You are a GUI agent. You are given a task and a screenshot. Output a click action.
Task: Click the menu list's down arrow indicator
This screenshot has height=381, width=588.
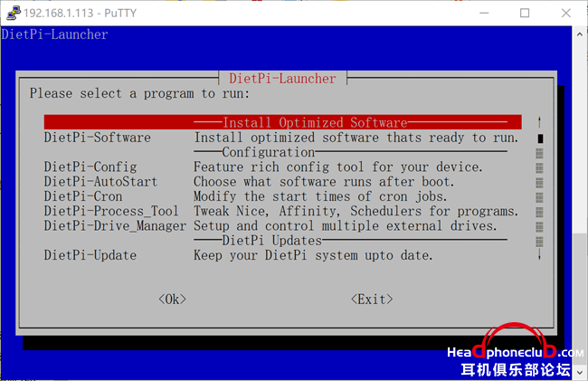(x=539, y=255)
